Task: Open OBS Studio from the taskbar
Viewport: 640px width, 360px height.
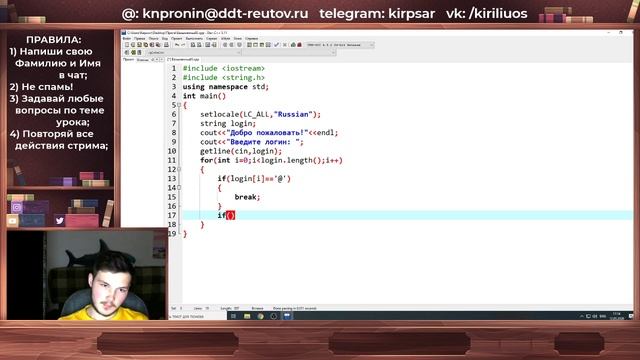Action: click(273, 316)
